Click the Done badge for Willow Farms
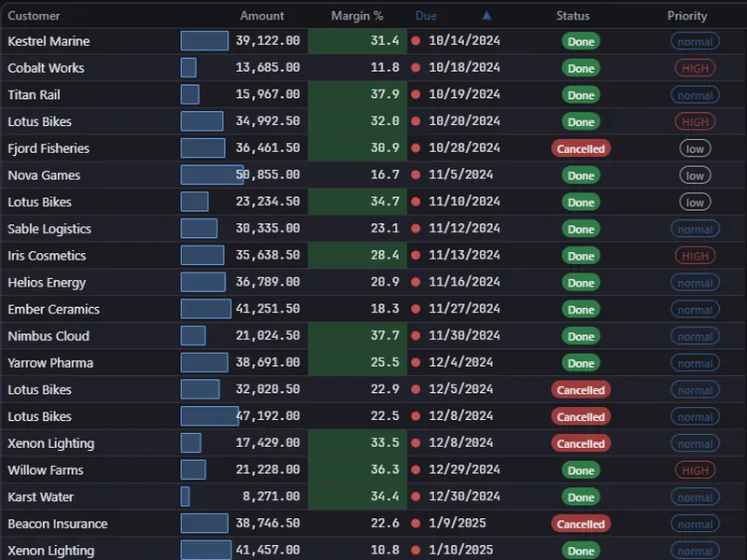 coord(581,470)
